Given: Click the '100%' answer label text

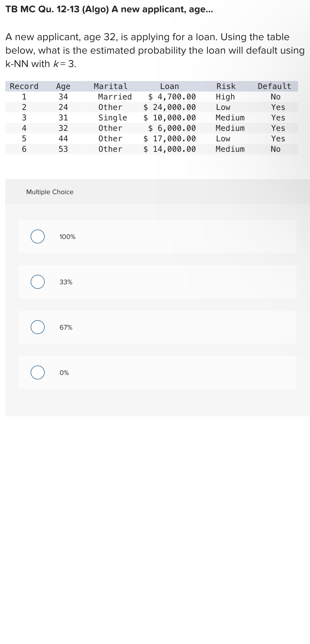Looking at the screenshot, I should 67,237.
